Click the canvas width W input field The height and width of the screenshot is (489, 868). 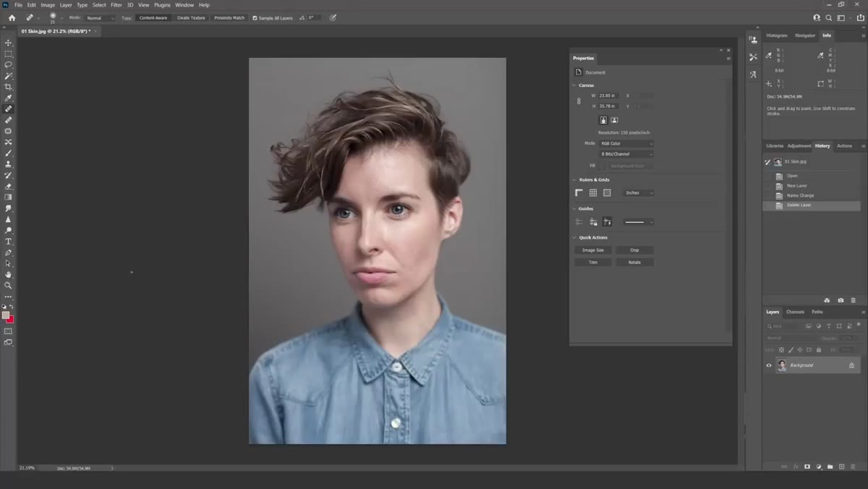click(608, 95)
